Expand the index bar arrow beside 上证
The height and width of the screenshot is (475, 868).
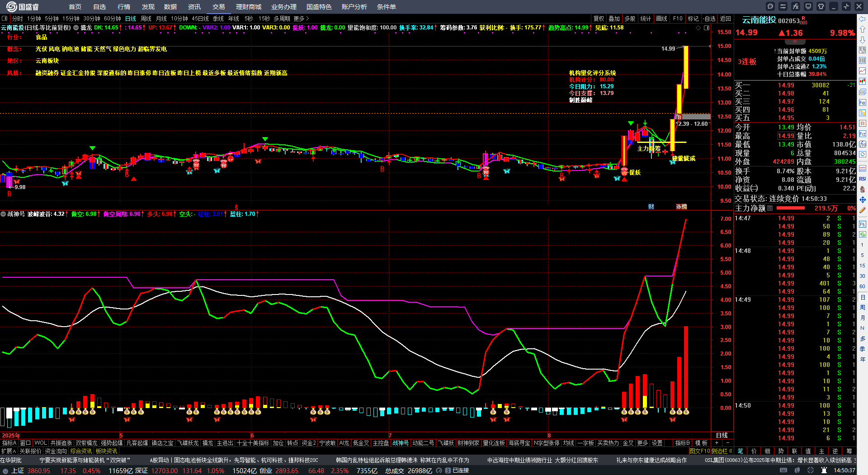(5, 470)
